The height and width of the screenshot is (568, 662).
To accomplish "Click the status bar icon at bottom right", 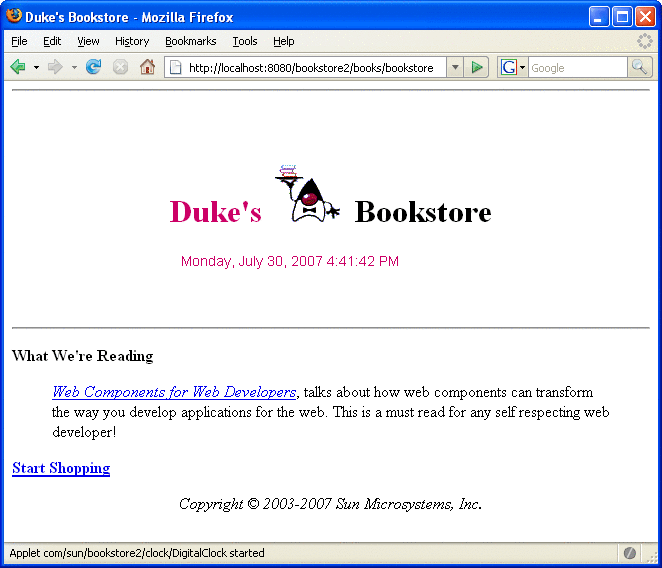I will pos(629,553).
